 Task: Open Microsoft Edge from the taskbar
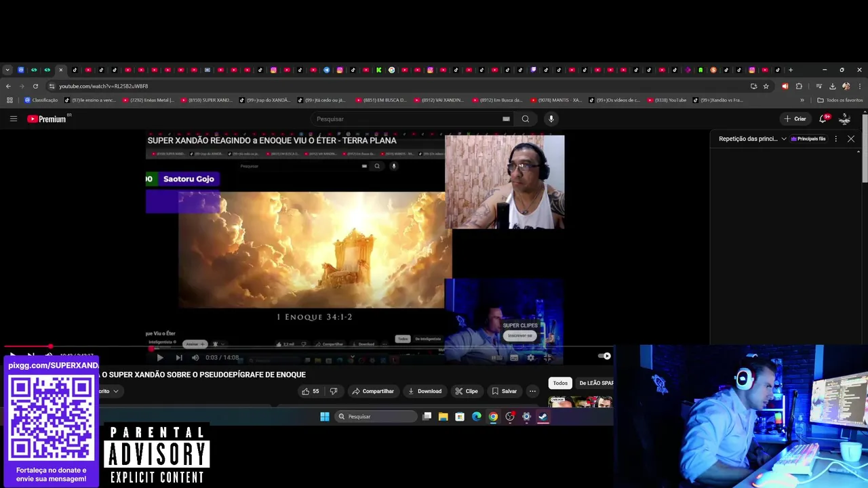click(477, 417)
